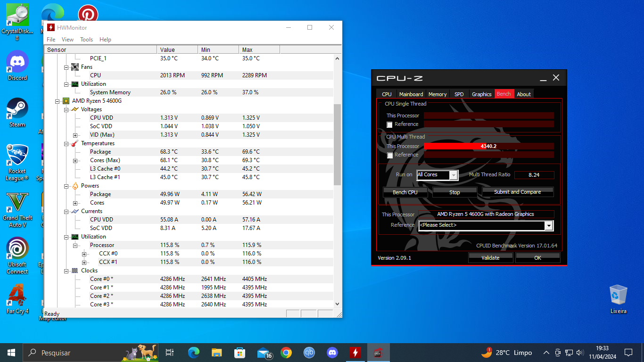Open the File menu in HWMonitor
The width and height of the screenshot is (644, 362).
[x=51, y=40]
